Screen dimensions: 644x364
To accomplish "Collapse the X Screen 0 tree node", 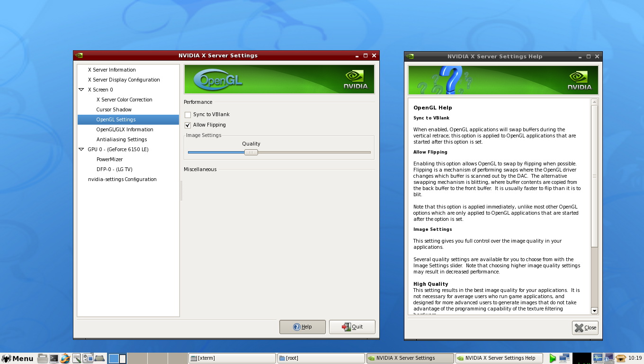I will [x=81, y=90].
